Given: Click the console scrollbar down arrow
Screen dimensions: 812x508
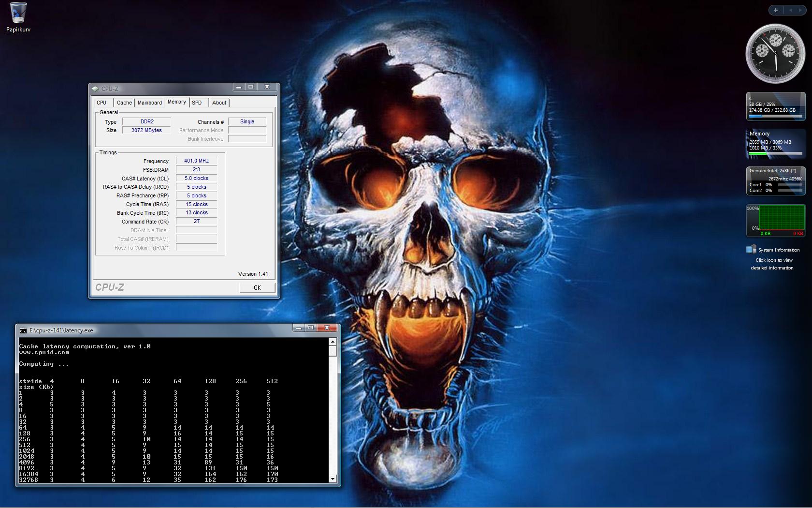Looking at the screenshot, I should (x=333, y=479).
